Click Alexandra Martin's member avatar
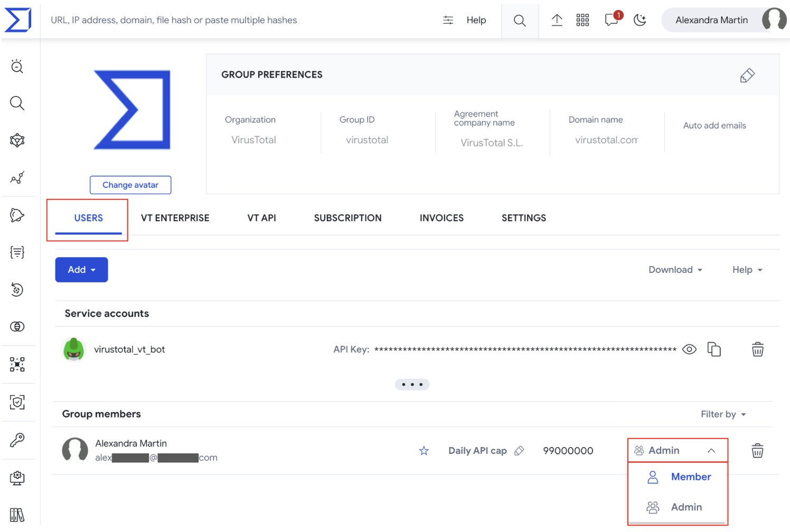790x532 pixels. coord(75,450)
